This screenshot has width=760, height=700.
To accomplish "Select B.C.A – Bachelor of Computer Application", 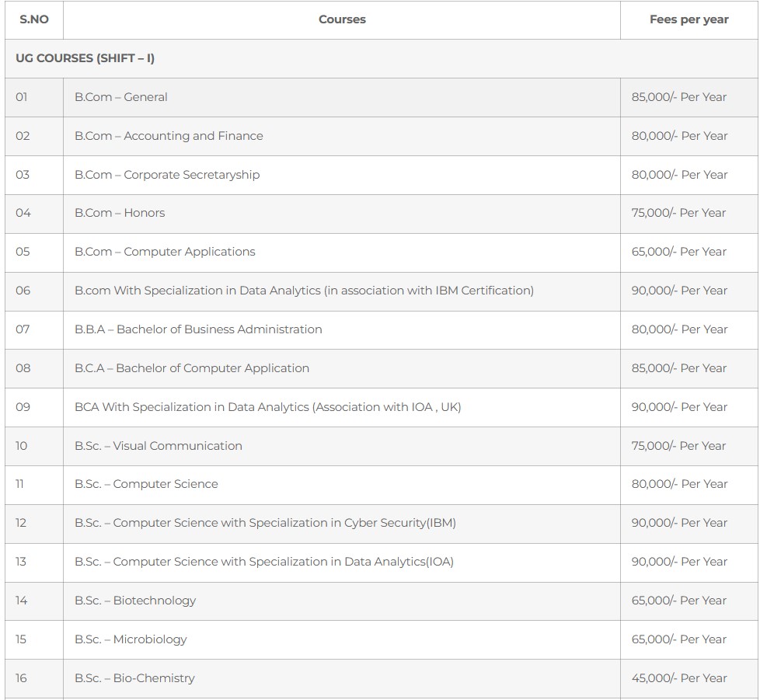I will pyautogui.click(x=192, y=368).
